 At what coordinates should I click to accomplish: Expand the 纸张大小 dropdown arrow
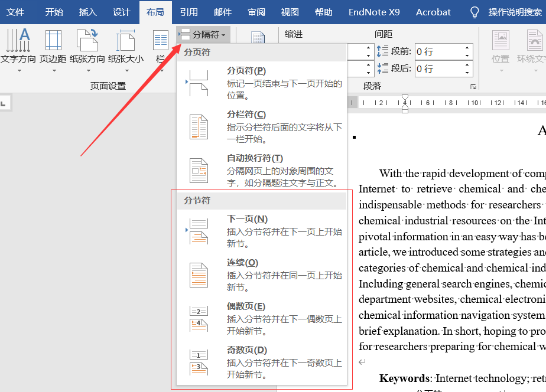pos(126,71)
